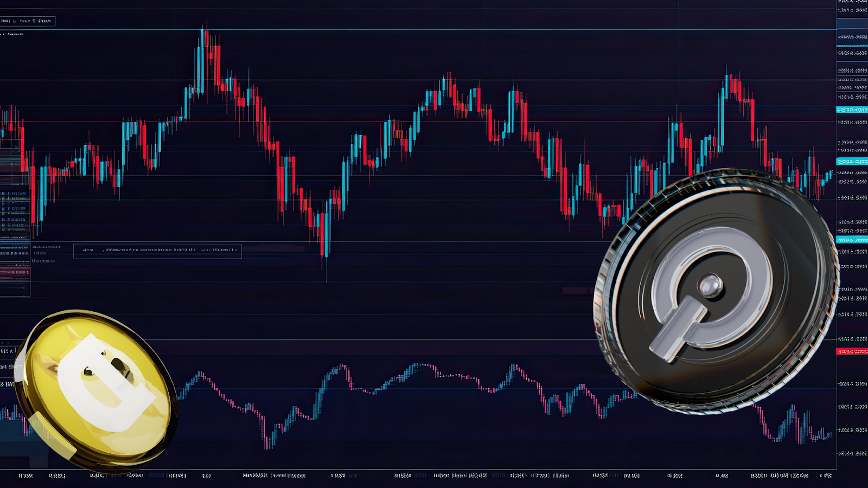Toggle the highlighted cyan bid row in the order book
This screenshot has width=868, height=488.
(x=851, y=160)
